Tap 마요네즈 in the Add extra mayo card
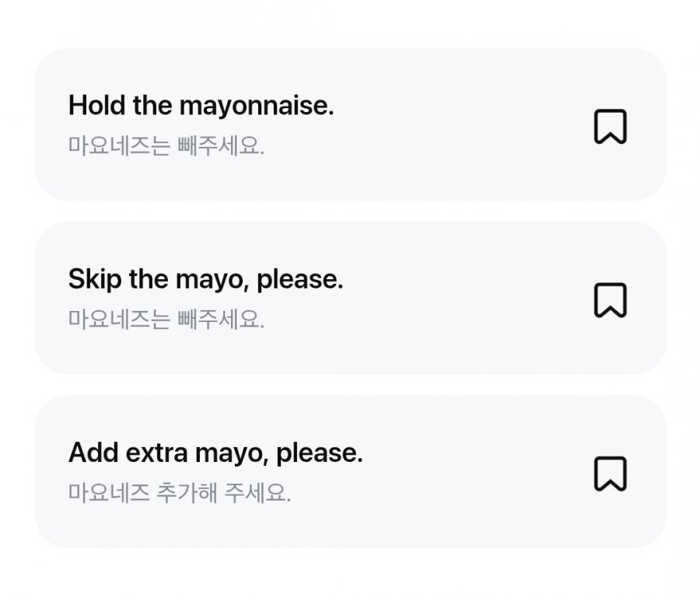The image size is (700, 598). point(109,493)
